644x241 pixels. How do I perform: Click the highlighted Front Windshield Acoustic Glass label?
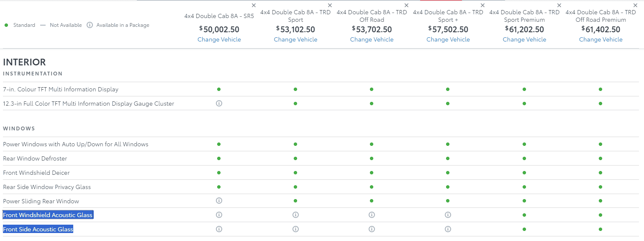click(48, 215)
